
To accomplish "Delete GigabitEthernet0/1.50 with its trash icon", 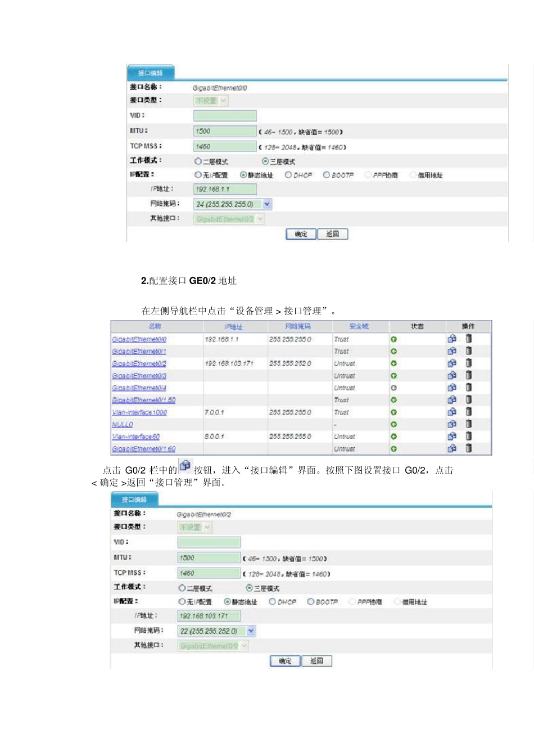I will (468, 400).
